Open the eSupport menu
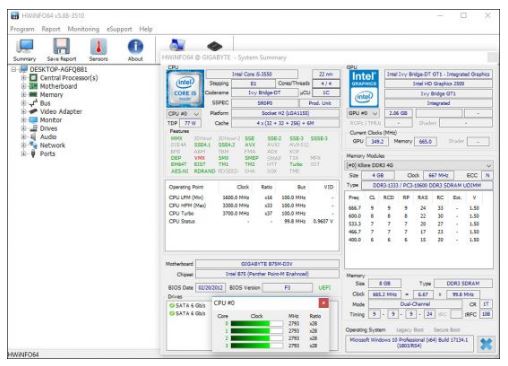Screen dimensions: 508x366 pos(119,29)
